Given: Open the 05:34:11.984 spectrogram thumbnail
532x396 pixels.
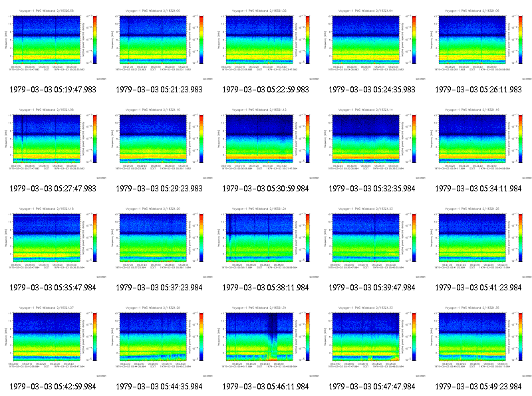Looking at the screenshot, I should (x=479, y=142).
